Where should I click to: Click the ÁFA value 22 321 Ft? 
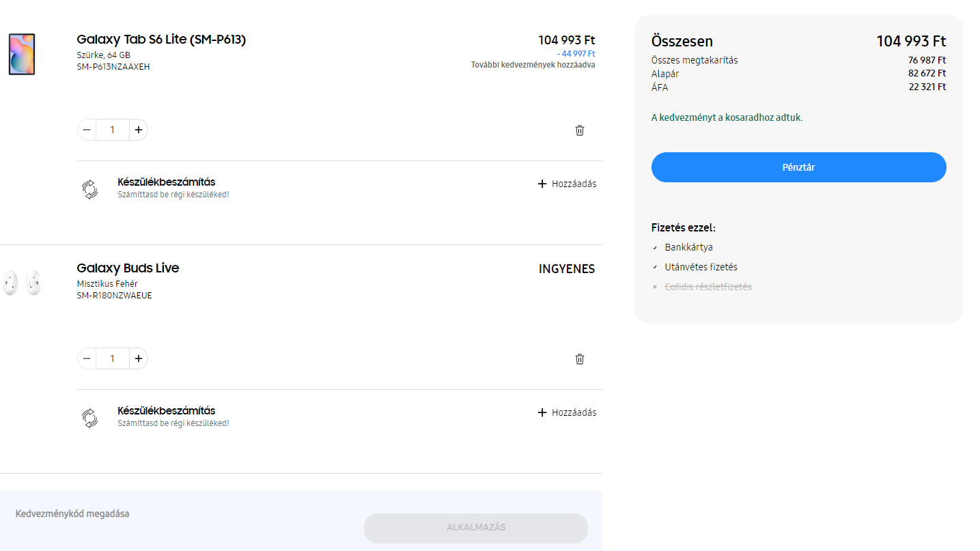[927, 87]
